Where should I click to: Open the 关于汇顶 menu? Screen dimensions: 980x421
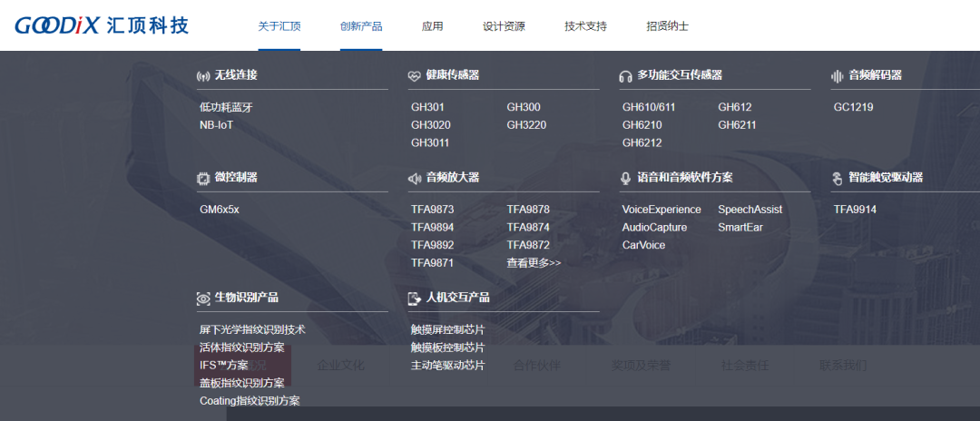point(279,26)
